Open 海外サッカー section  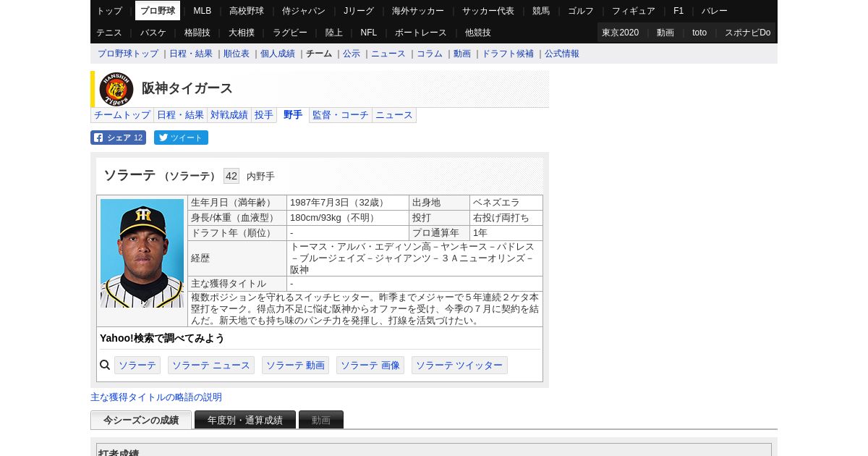click(418, 11)
